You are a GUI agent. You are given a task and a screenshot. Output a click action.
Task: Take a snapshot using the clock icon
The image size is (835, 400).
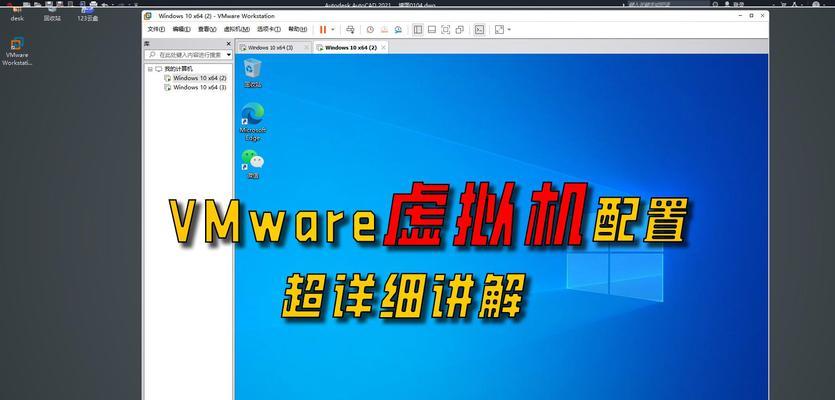(x=370, y=30)
